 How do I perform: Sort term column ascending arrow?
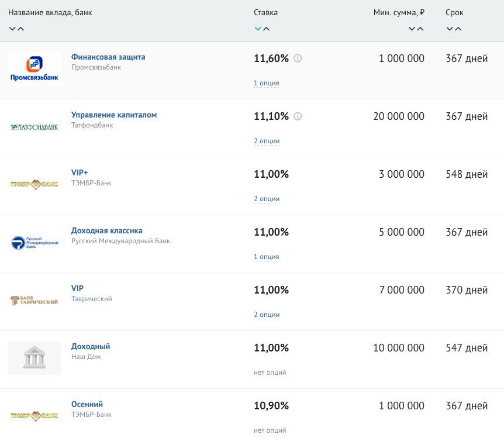click(458, 29)
